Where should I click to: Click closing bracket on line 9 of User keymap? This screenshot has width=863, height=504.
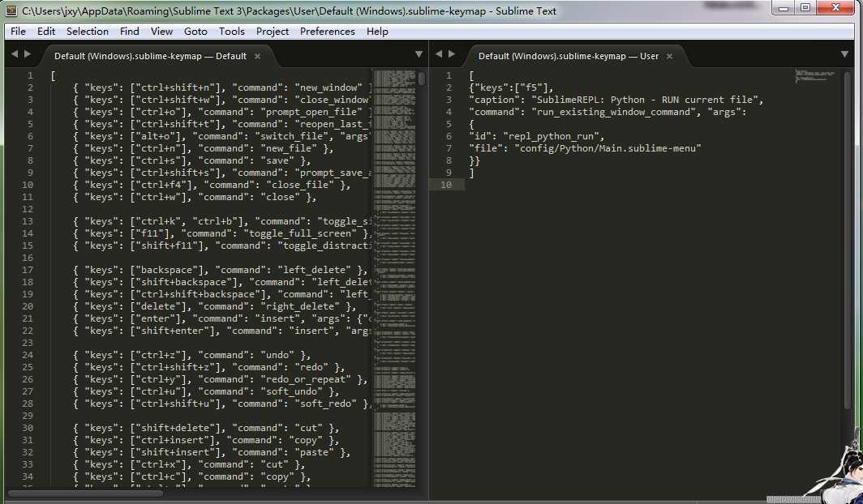(472, 173)
